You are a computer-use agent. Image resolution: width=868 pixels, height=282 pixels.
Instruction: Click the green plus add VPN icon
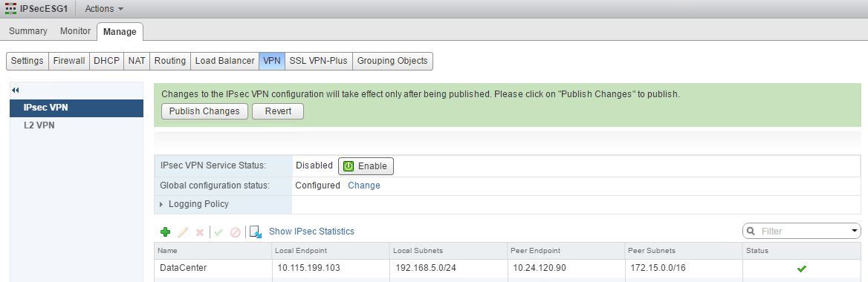pos(165,232)
